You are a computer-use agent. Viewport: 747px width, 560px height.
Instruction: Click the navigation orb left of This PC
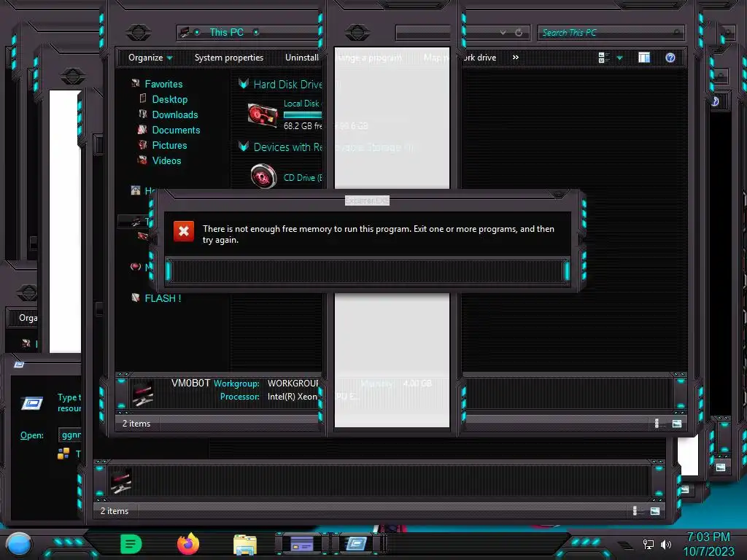139,32
